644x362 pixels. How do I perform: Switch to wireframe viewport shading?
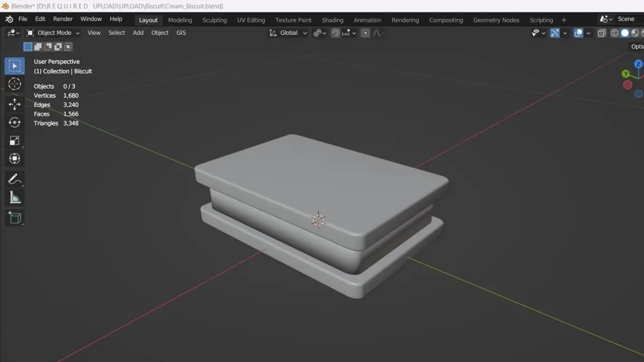(615, 33)
